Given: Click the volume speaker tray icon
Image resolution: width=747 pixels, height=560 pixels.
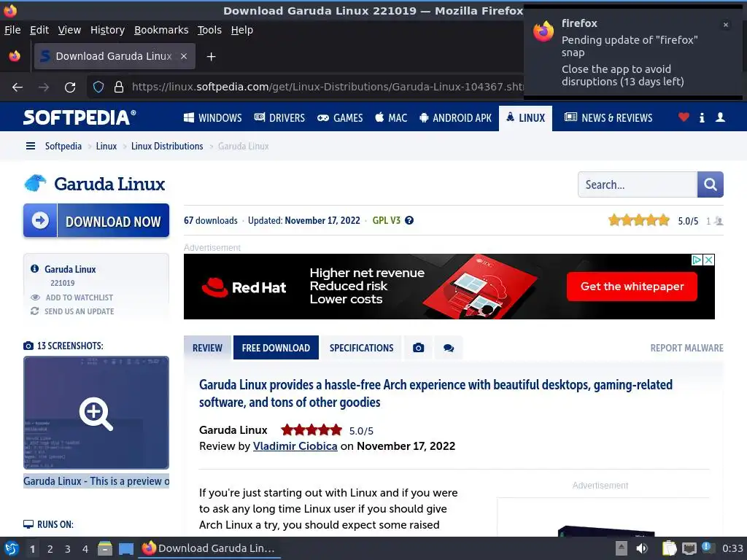Looking at the screenshot, I should click(x=642, y=548).
